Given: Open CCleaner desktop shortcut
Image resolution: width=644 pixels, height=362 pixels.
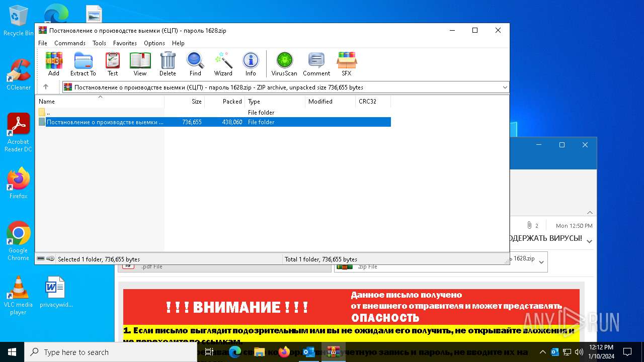Looking at the screenshot, I should pyautogui.click(x=19, y=74).
